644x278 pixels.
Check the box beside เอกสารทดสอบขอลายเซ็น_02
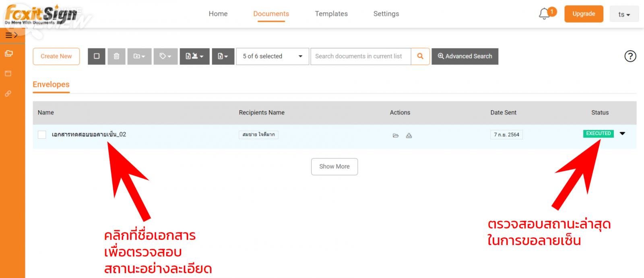(42, 135)
